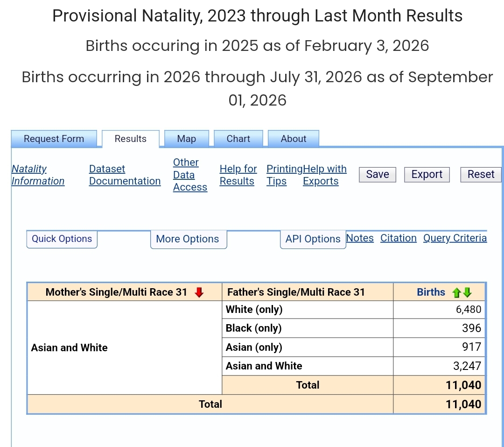The image size is (504, 447).
Task: Click the Reset button
Action: point(481,174)
